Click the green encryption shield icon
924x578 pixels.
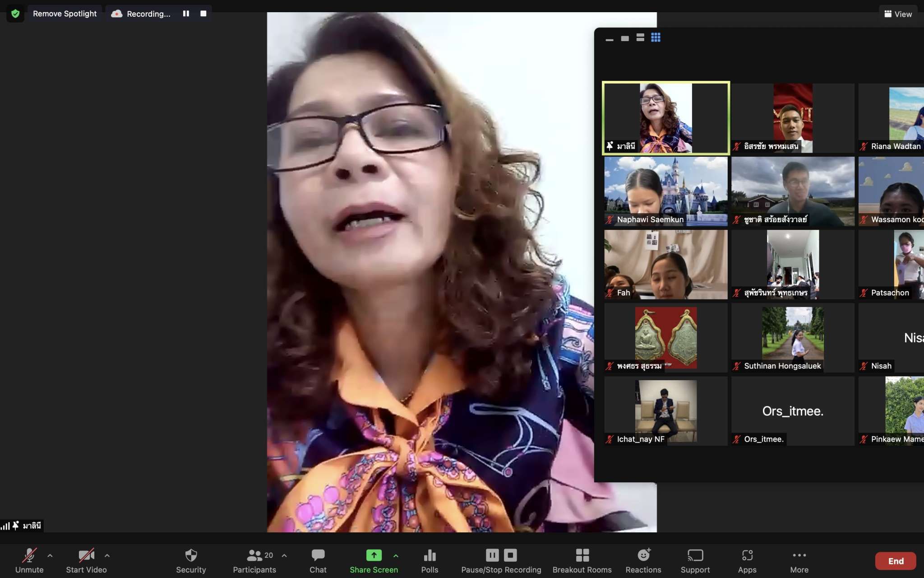click(x=15, y=14)
